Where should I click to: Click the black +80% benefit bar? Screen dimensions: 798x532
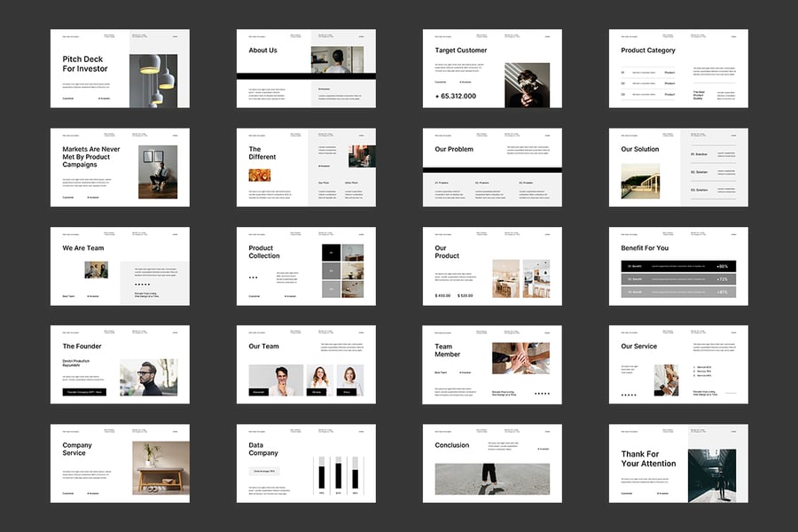click(677, 266)
